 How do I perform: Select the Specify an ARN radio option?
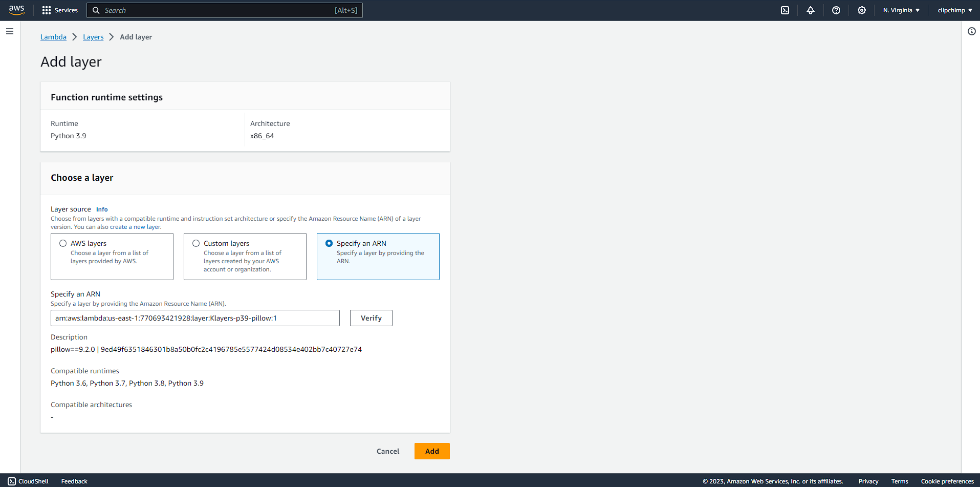click(x=329, y=243)
